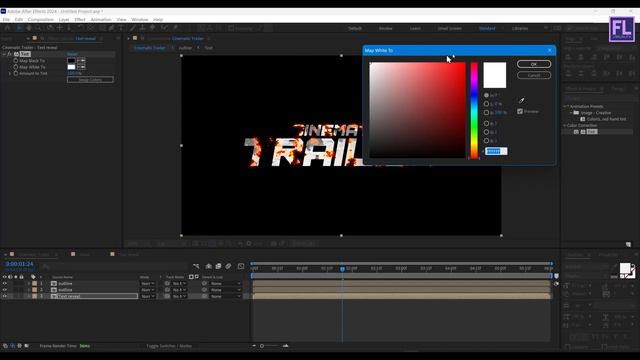Click the rainbow hue slider strip
The width and height of the screenshot is (640, 360).
474,110
